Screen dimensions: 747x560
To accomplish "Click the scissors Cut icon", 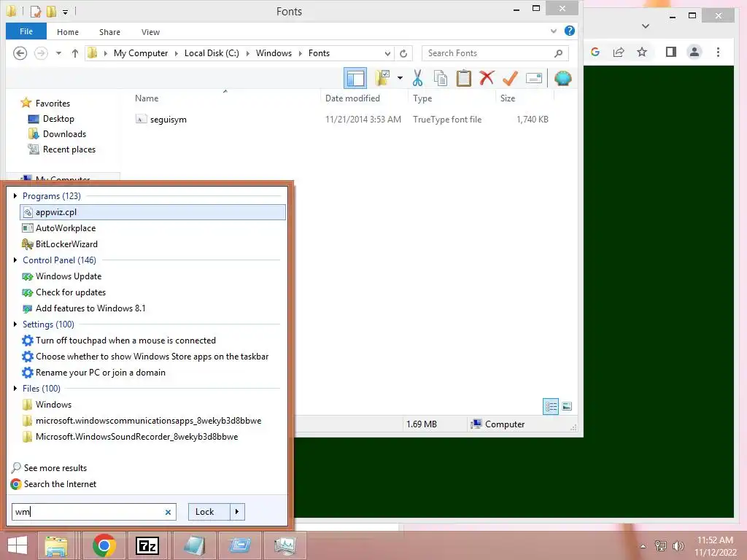I will point(418,78).
